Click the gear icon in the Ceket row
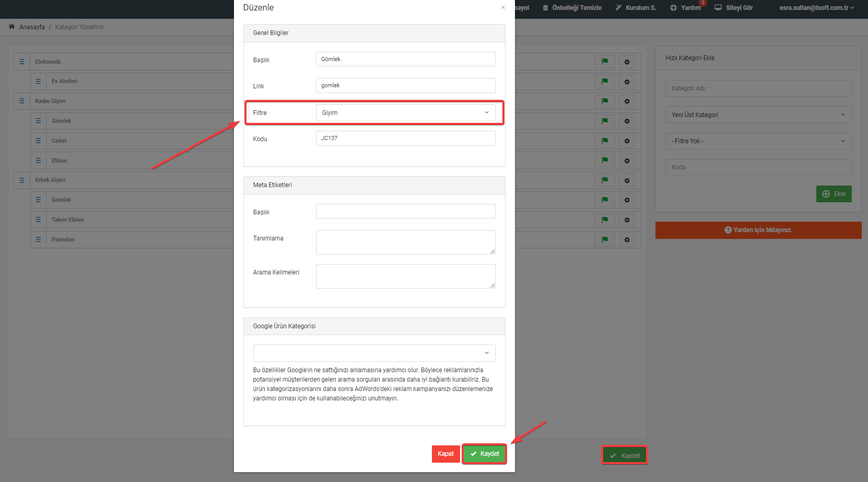The width and height of the screenshot is (868, 482). [627, 141]
